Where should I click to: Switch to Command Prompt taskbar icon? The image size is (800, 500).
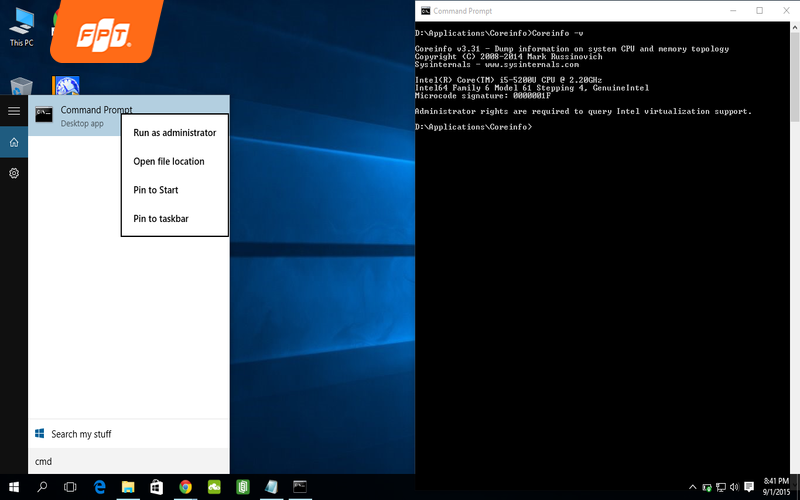(x=299, y=487)
